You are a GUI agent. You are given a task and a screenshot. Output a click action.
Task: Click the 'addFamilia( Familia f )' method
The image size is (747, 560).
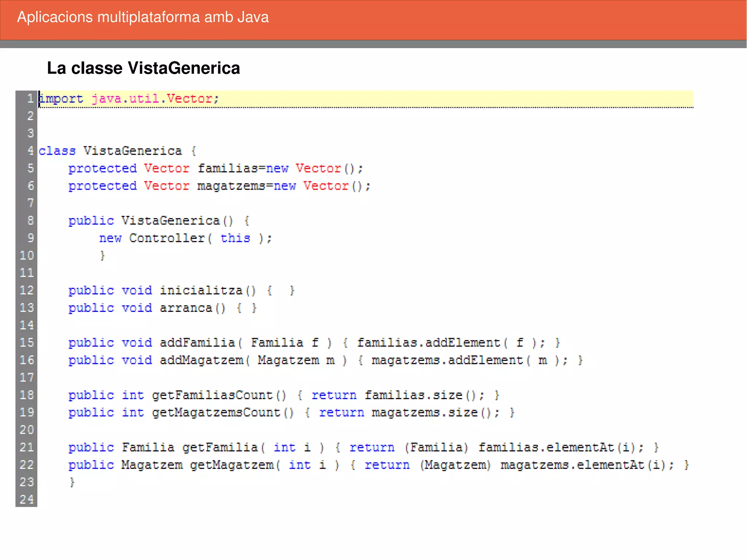(x=246, y=343)
